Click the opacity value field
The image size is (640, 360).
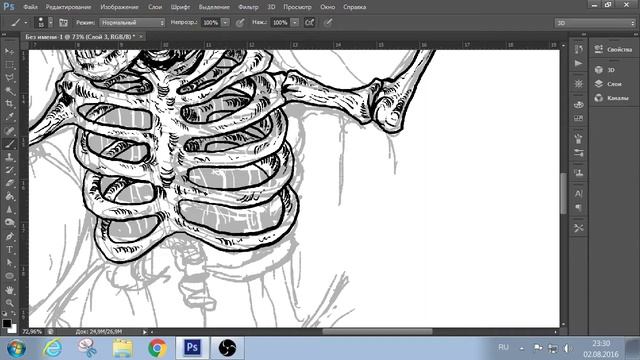[210, 23]
